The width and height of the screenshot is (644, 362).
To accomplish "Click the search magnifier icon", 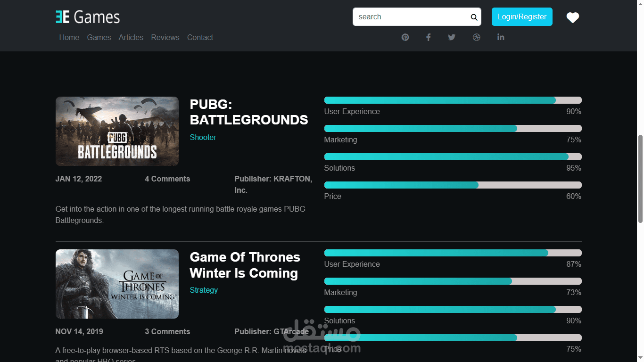I will click(474, 17).
